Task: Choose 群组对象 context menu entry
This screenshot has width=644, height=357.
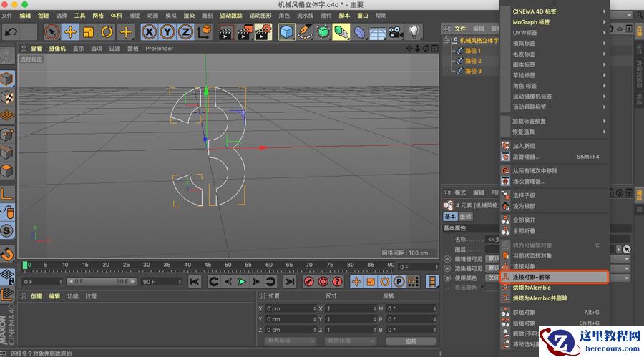Action: pyautogui.click(x=554, y=312)
